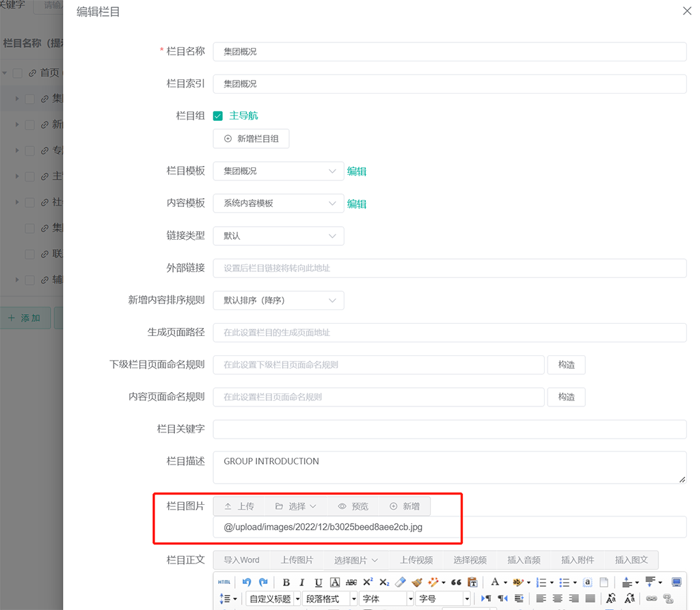Apply strikethrough formatting in the editor
Screen dimensions: 700x610
pos(351,582)
